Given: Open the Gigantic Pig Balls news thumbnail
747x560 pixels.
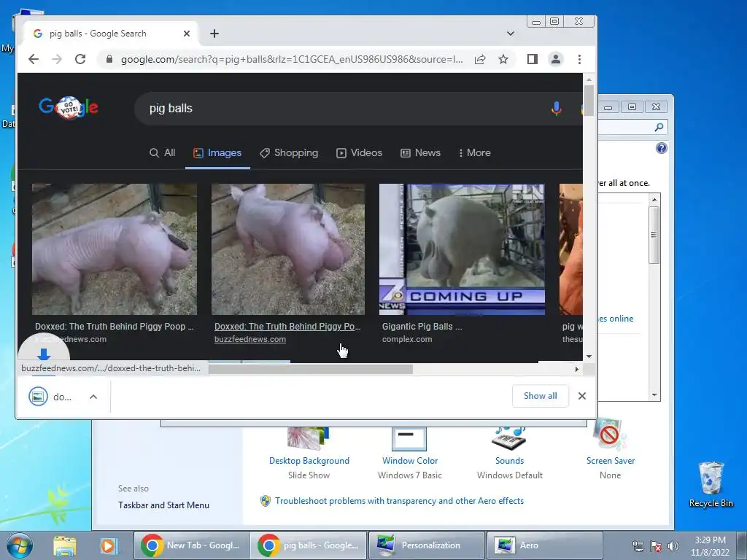Looking at the screenshot, I should coord(462,249).
